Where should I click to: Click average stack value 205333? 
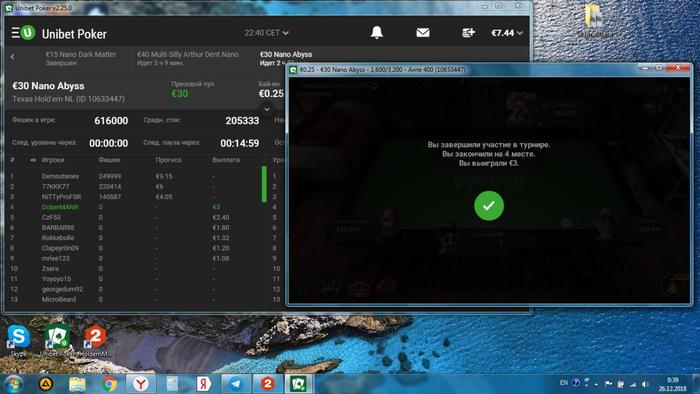(242, 121)
